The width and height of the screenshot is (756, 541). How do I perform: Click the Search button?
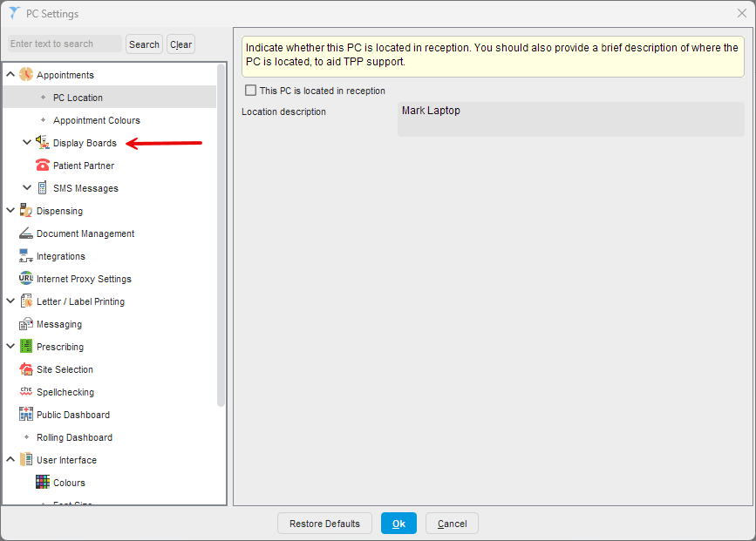(x=144, y=44)
